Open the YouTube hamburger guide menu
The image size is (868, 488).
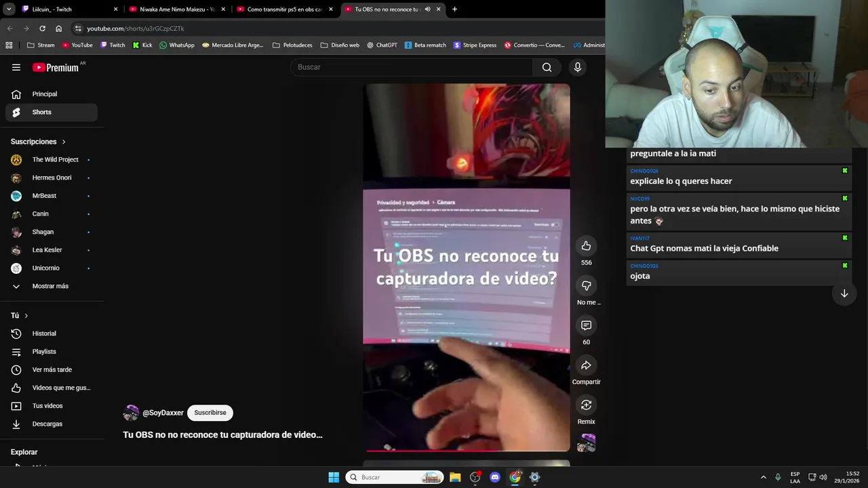(x=16, y=67)
